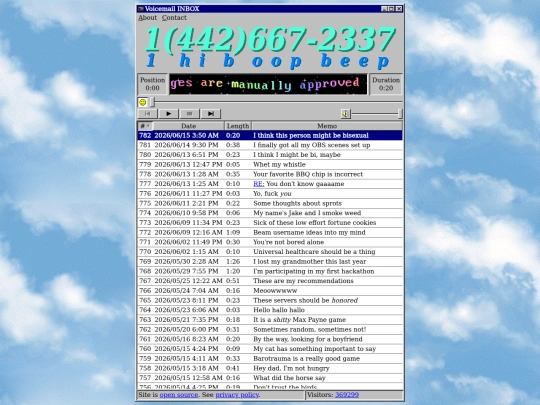540x405 pixels.
Task: Click the seek slider handle at position 0:00
Action: pos(153,102)
